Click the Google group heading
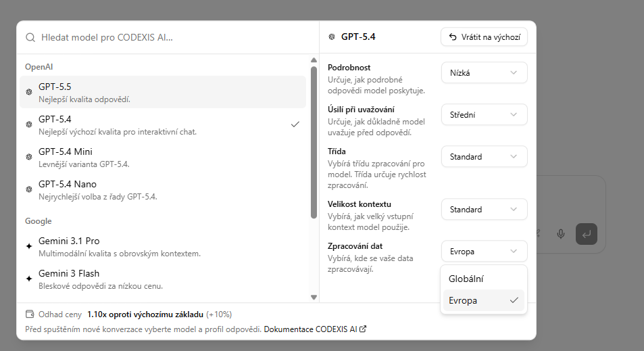Image resolution: width=644 pixels, height=351 pixels. [x=39, y=221]
